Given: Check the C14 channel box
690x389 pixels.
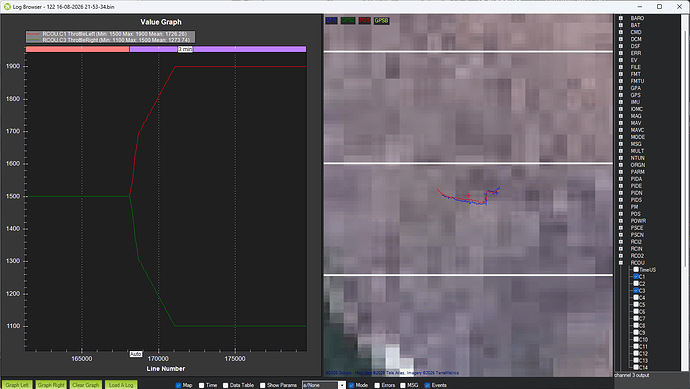Looking at the screenshot, I should (x=636, y=367).
